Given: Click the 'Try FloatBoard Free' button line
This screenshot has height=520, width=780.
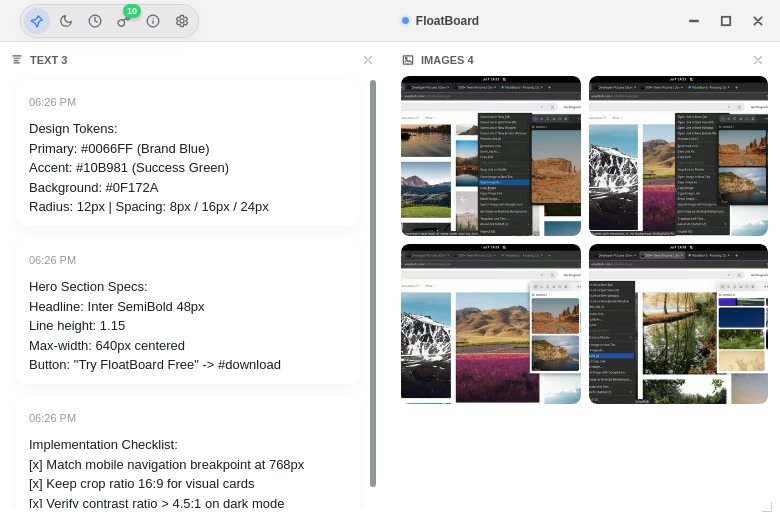Looking at the screenshot, I should click(155, 365).
